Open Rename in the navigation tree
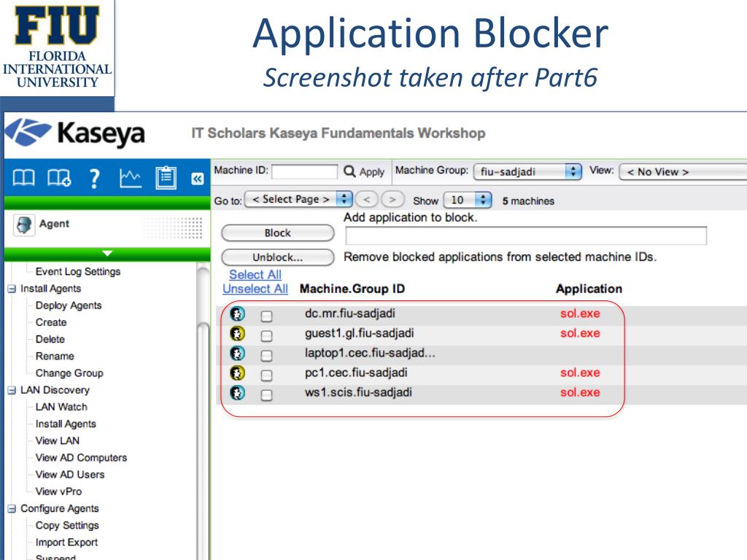The height and width of the screenshot is (560, 747). point(55,356)
